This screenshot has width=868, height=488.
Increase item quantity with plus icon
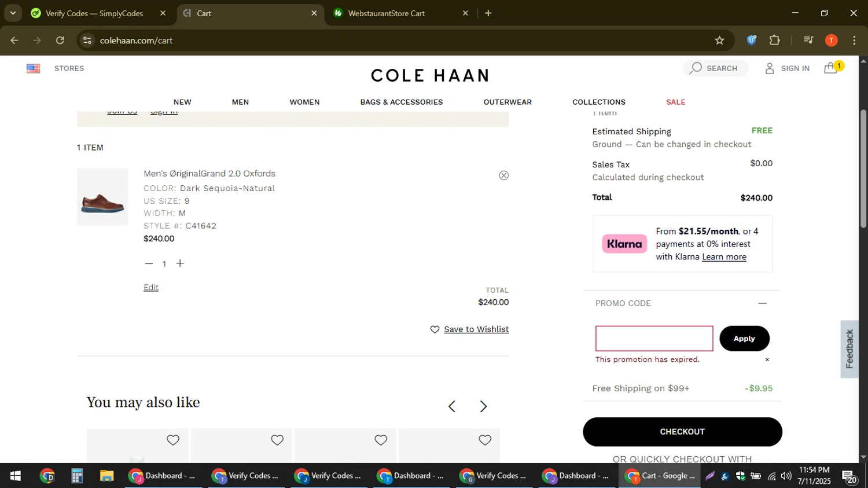pos(180,263)
